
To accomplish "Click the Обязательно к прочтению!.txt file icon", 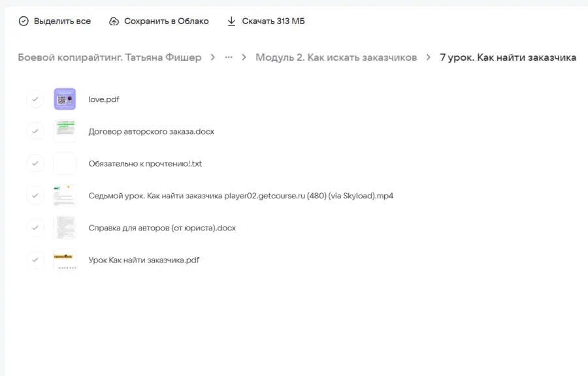I will tap(65, 163).
